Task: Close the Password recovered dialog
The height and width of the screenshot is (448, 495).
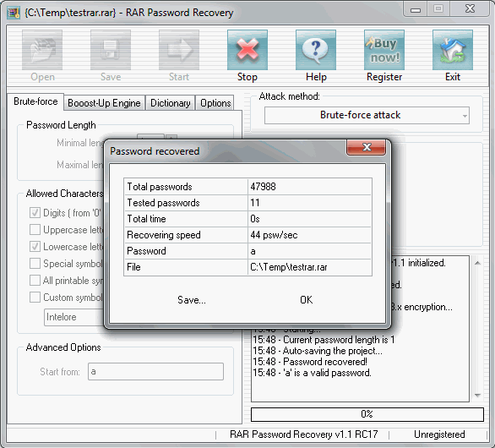Action: point(367,147)
